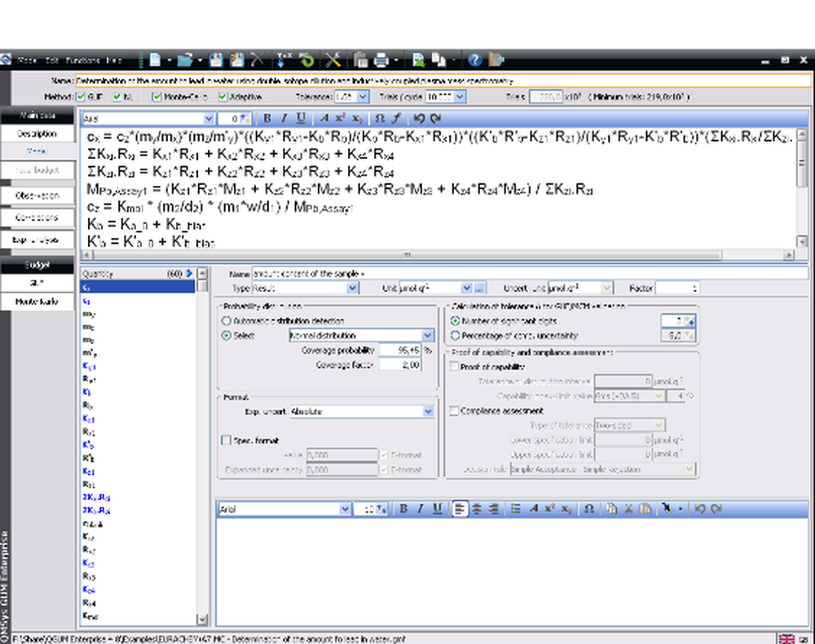
Task: Open the equation editor font dropdown
Action: (x=209, y=118)
